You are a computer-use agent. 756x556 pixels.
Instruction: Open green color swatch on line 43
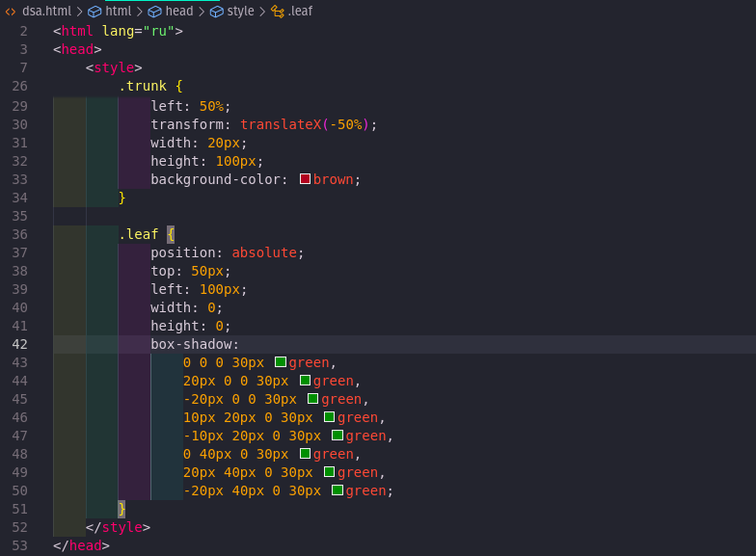(281, 362)
